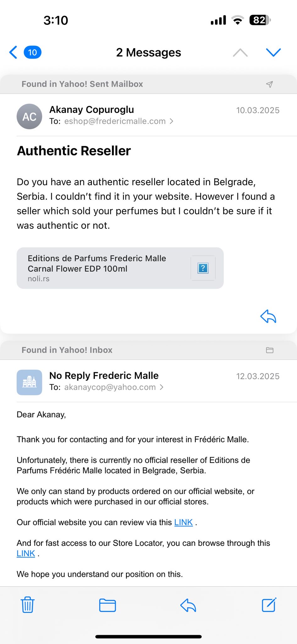Compose a new email
Image resolution: width=297 pixels, height=644 pixels.
point(269,605)
